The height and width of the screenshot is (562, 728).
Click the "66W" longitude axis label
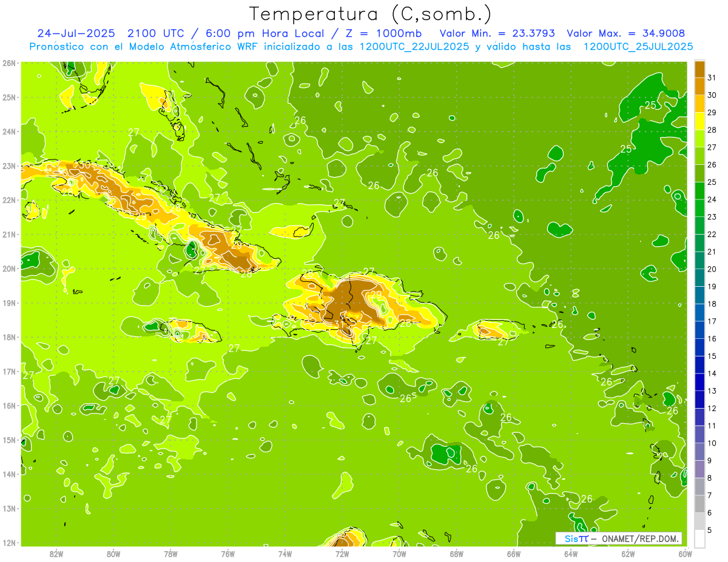(514, 554)
